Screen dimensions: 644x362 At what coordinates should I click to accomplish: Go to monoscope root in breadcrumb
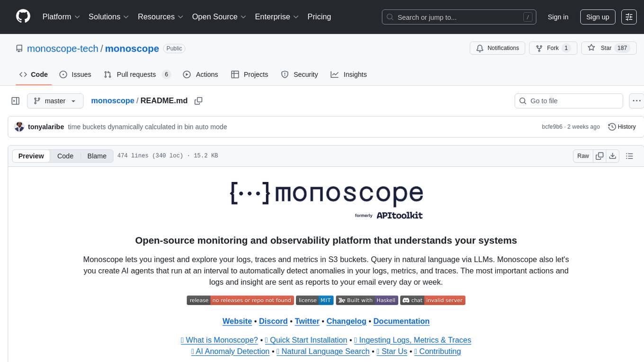[x=113, y=100]
